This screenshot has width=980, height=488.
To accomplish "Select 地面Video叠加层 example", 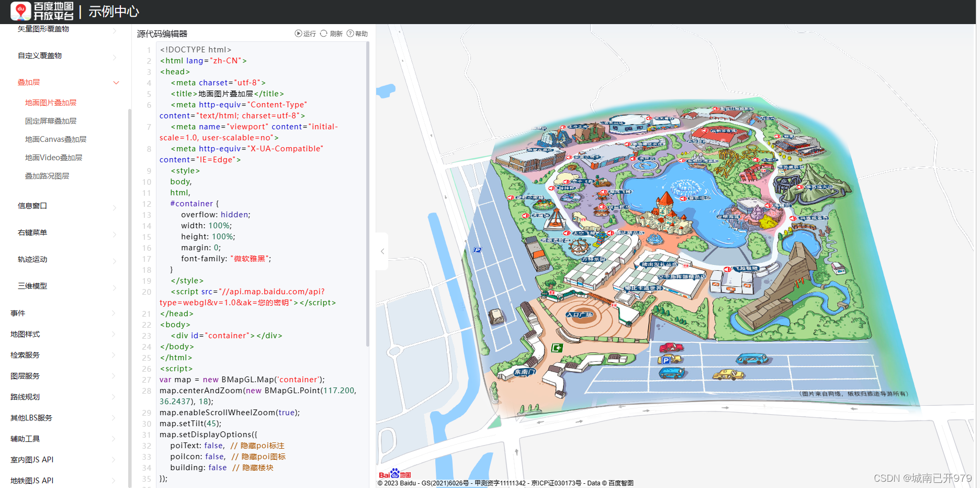I will coord(53,158).
